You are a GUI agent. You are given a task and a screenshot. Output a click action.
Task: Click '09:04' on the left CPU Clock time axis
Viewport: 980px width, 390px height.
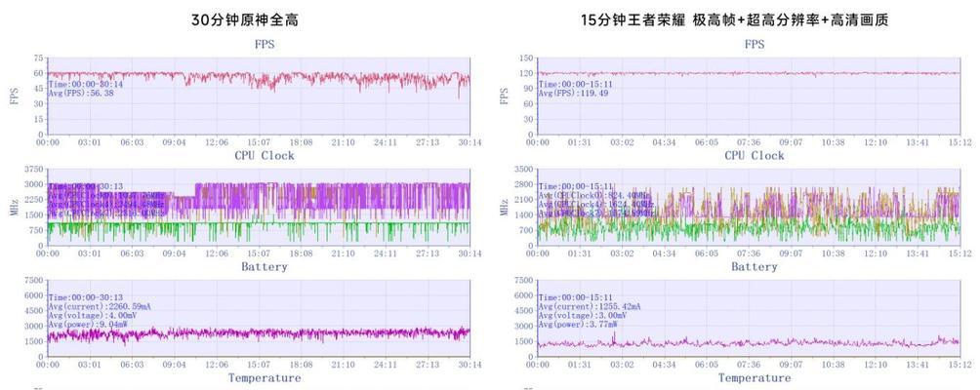click(x=175, y=253)
